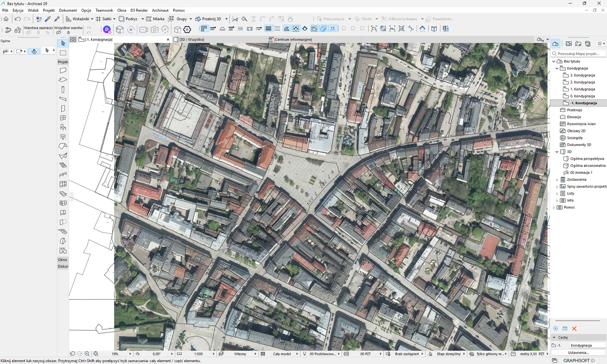Screen dimensions: 607x364
Task: Zoom in using the magnifier plus icon
Action: click(x=87, y=354)
